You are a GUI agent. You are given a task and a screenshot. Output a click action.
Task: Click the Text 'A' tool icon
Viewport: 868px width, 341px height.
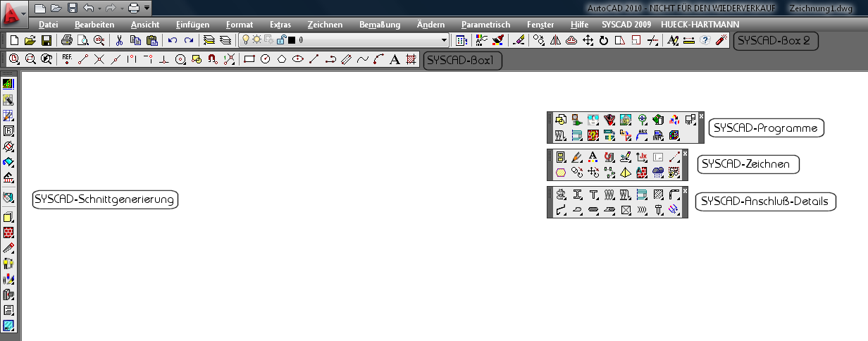click(395, 59)
